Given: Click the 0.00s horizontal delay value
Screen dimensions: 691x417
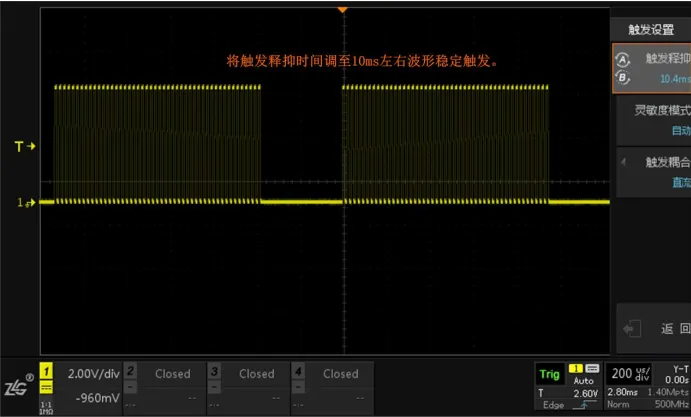Looking at the screenshot, I should 677,380.
